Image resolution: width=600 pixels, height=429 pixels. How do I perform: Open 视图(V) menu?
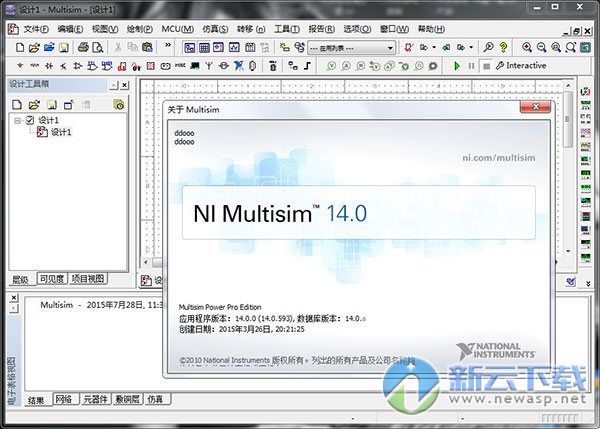[x=105, y=29]
